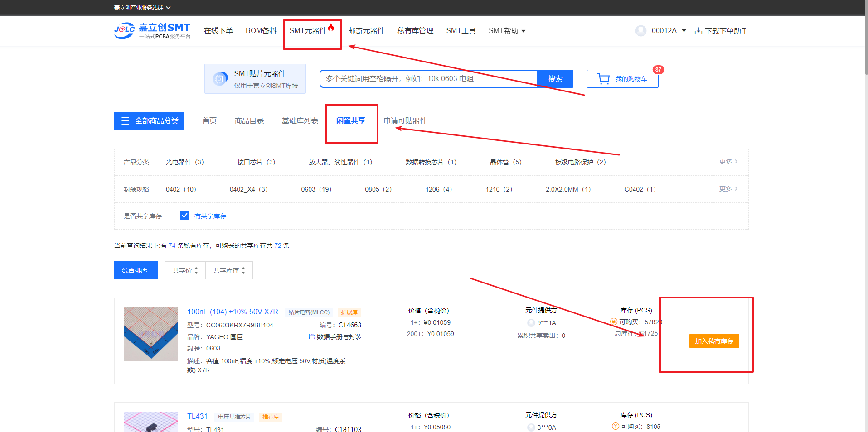Switch to the 商品目录 tab
This screenshot has height=432, width=868.
click(249, 121)
